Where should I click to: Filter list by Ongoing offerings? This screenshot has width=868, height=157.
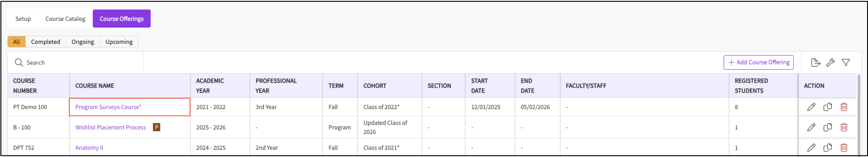[83, 42]
